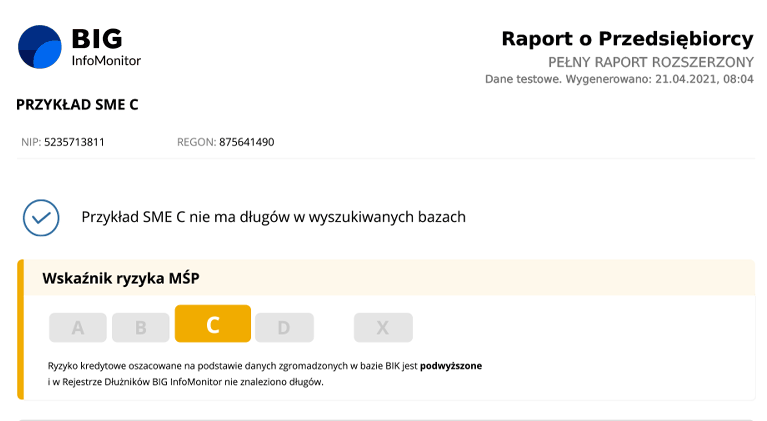Select the grey A risk rating box

pyautogui.click(x=78, y=327)
